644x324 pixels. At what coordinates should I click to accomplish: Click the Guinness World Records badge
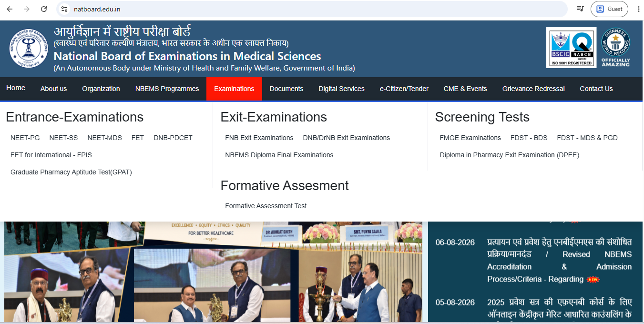click(615, 47)
